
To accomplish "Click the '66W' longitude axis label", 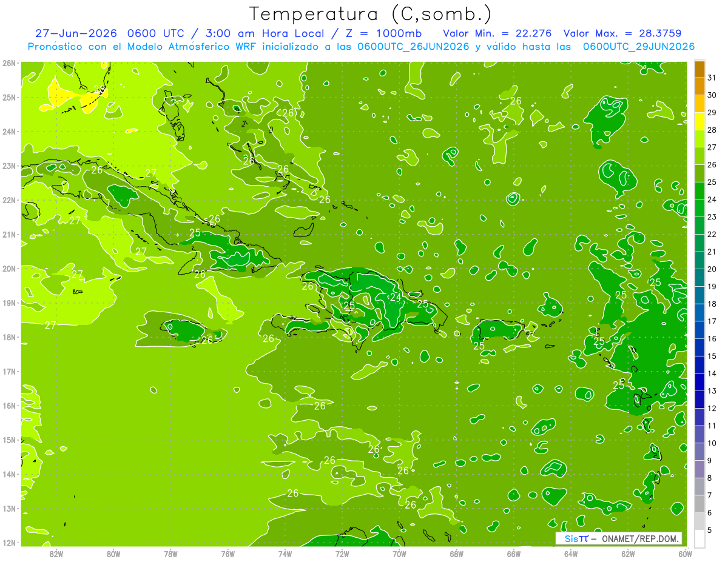I will 513,554.
